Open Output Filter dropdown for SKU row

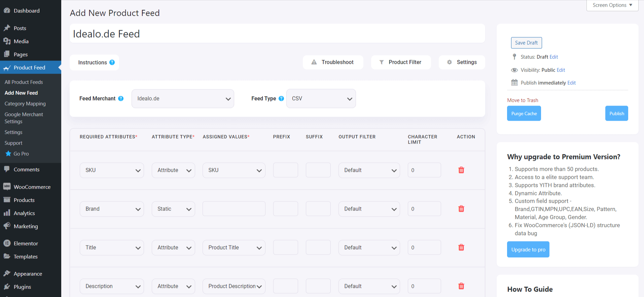(x=369, y=170)
